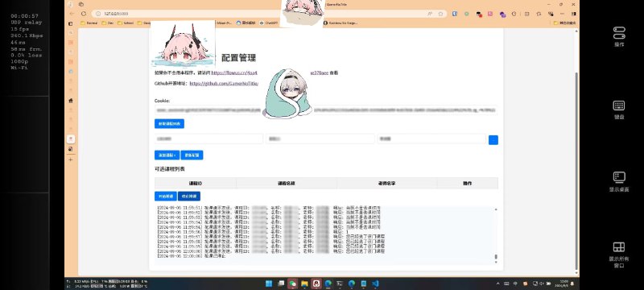
Task: Open the Edge split screen icon
Action: pyautogui.click(x=527, y=14)
